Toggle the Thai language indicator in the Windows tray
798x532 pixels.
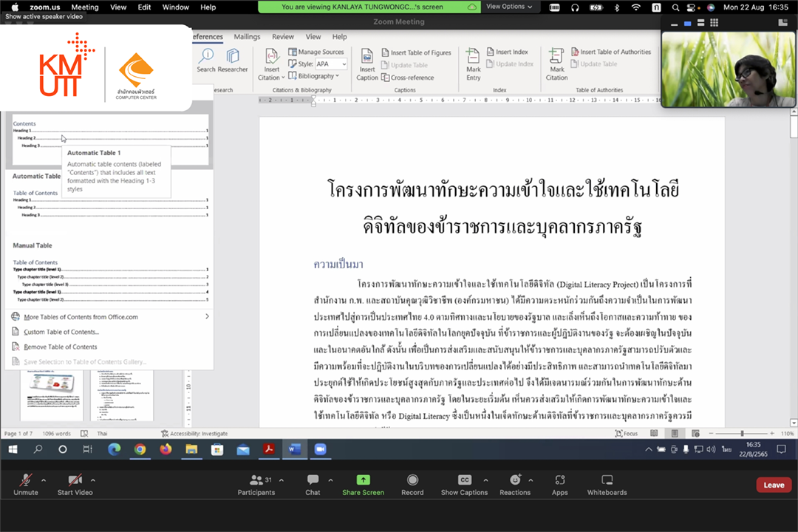coord(726,449)
